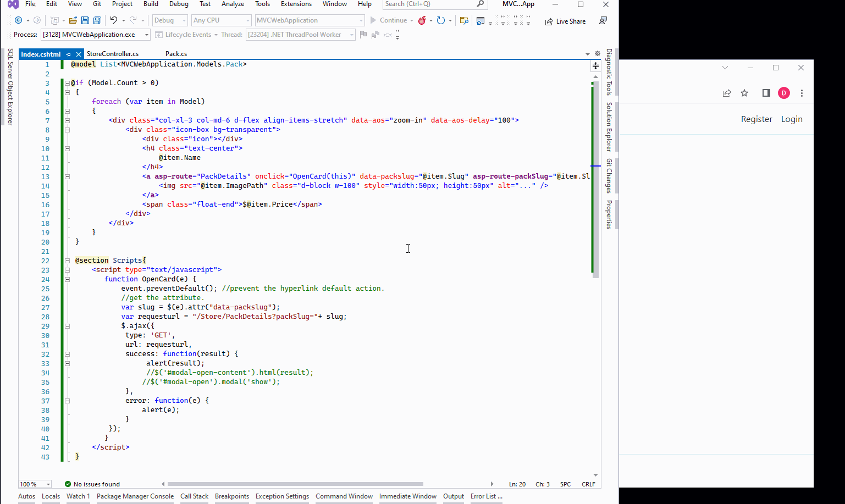Image resolution: width=845 pixels, height=504 pixels.
Task: Click the horizontal scrollbar right arrow
Action: point(492,484)
